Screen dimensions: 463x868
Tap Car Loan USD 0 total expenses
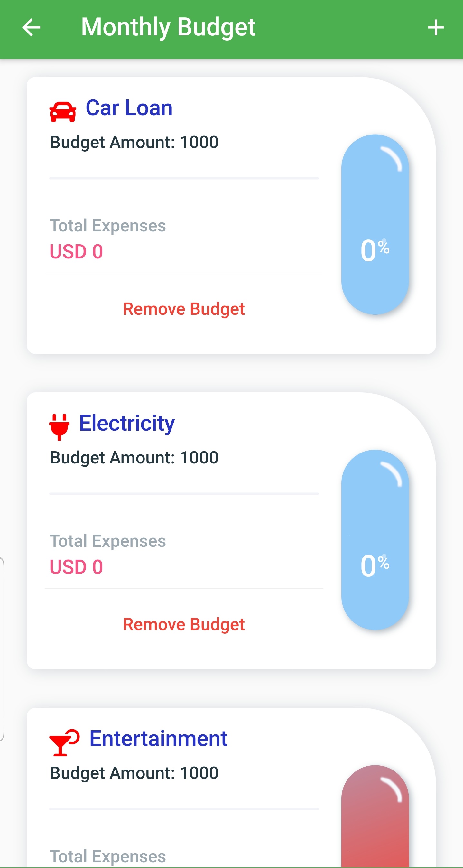click(76, 252)
